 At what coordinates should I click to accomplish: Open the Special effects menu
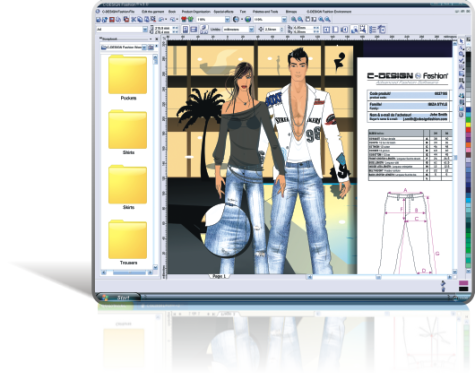223,11
